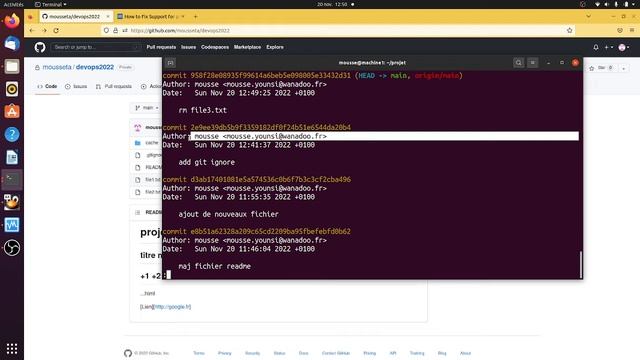Open the repository Issues tab

(x=76, y=87)
